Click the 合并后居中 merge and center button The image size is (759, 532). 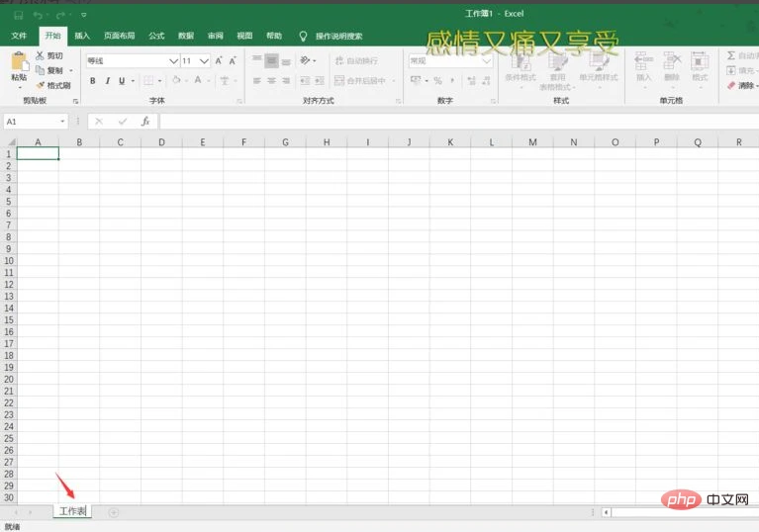click(x=360, y=80)
